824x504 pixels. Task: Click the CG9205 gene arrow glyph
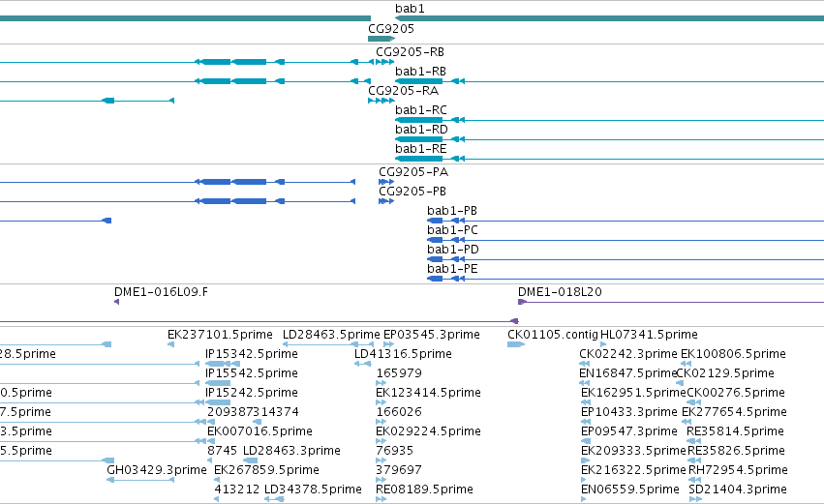click(x=381, y=39)
